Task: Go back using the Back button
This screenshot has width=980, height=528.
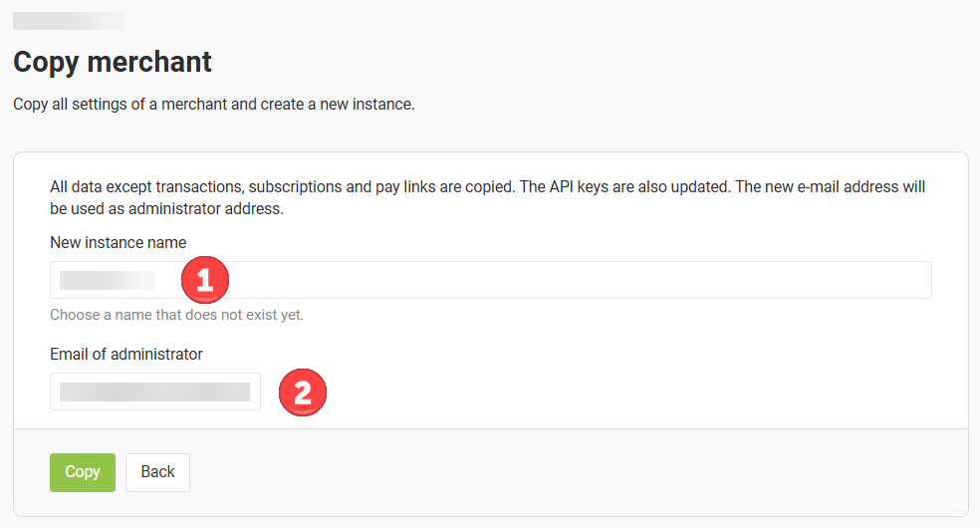Action: 157,472
